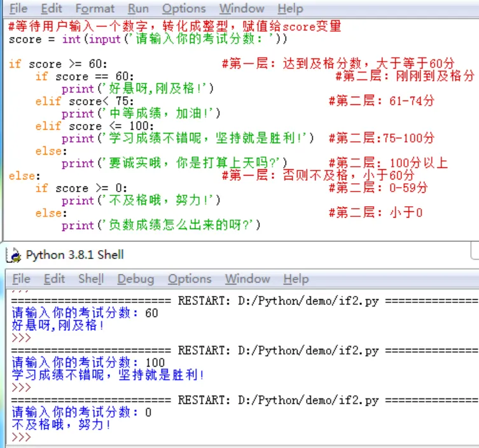Open the editor window's Window menu
The height and width of the screenshot is (448, 479).
(242, 8)
